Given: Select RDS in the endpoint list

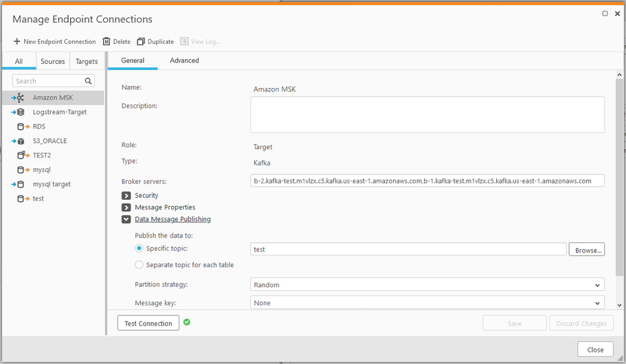Looking at the screenshot, I should coord(53,126).
